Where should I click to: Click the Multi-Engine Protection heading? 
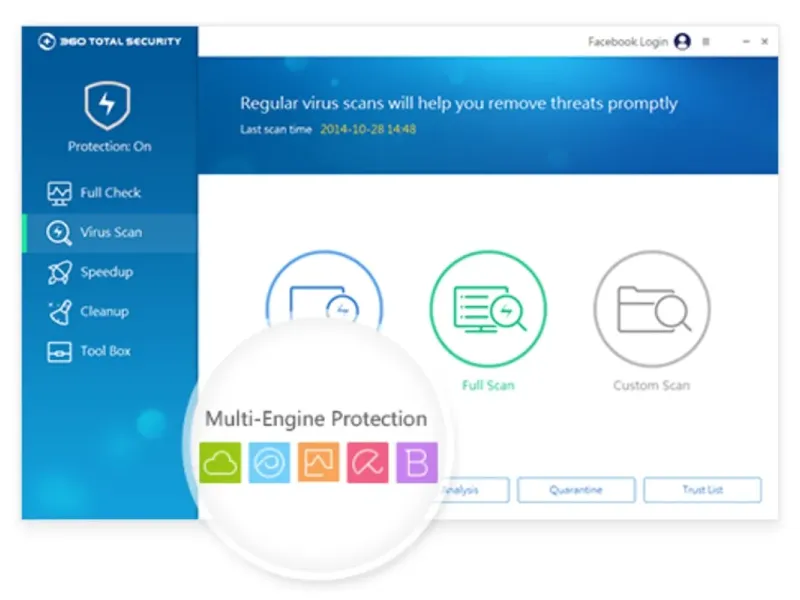tap(316, 419)
